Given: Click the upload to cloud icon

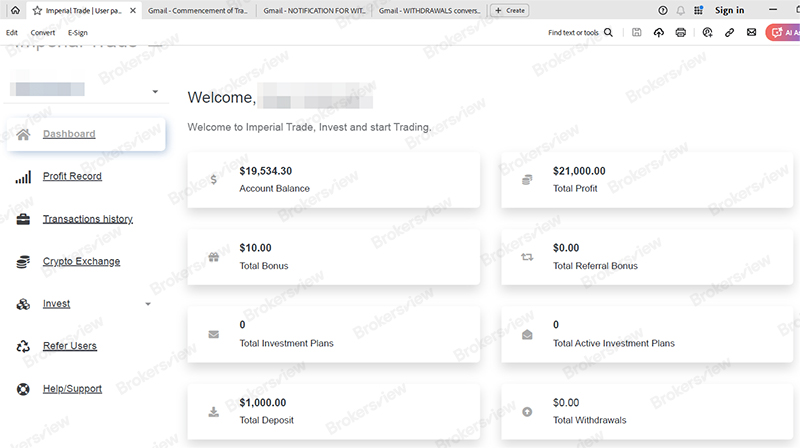Looking at the screenshot, I should (x=659, y=32).
